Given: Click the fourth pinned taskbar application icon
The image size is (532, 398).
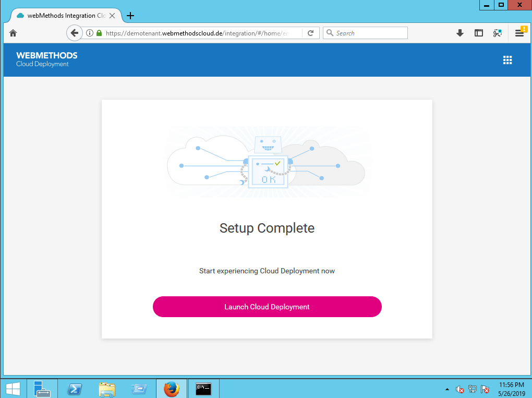Looking at the screenshot, I should coord(139,389).
